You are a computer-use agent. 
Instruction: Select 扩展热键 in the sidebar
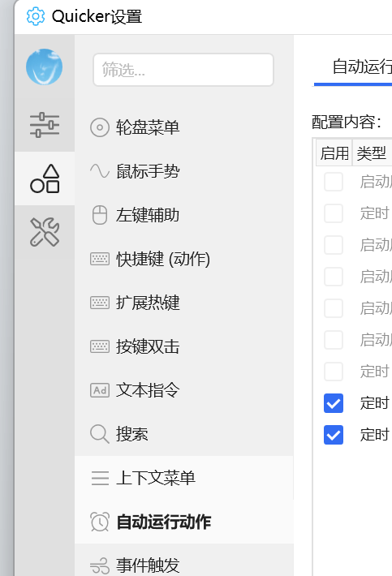(184, 303)
